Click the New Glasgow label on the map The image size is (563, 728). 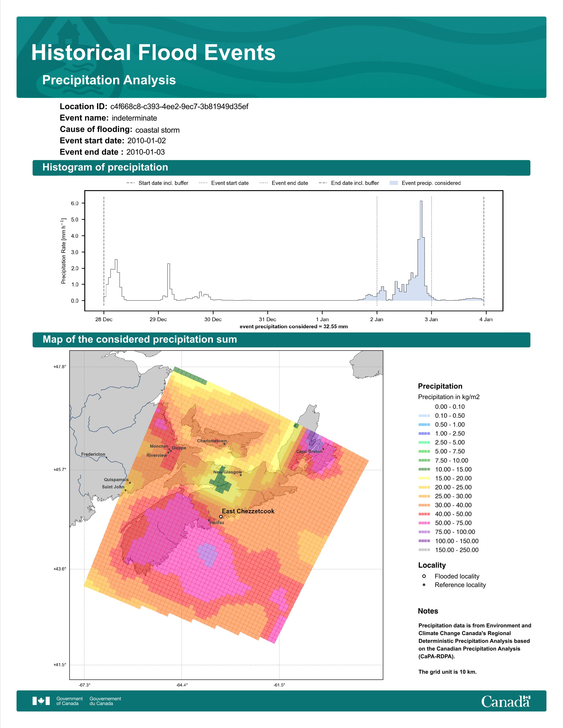tap(227, 472)
